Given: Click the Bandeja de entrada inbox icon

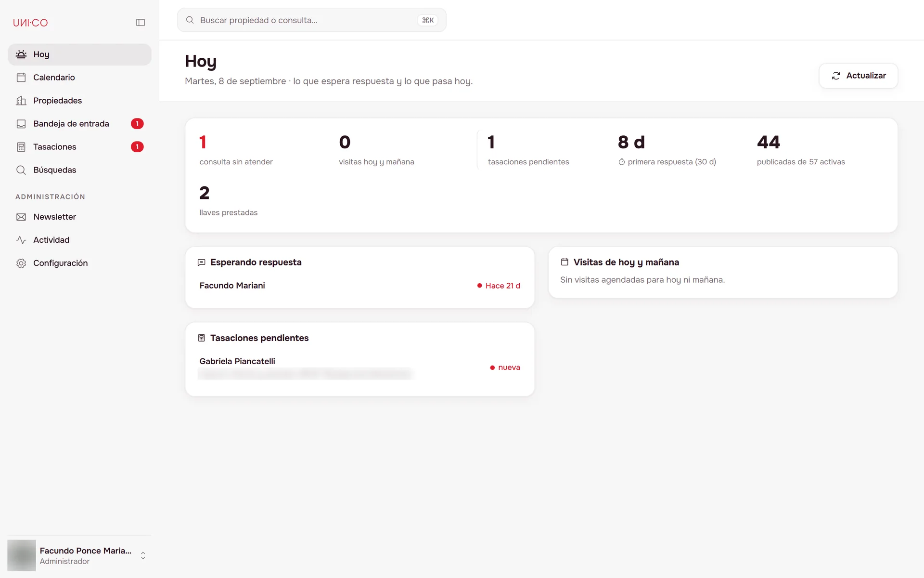Looking at the screenshot, I should [21, 124].
